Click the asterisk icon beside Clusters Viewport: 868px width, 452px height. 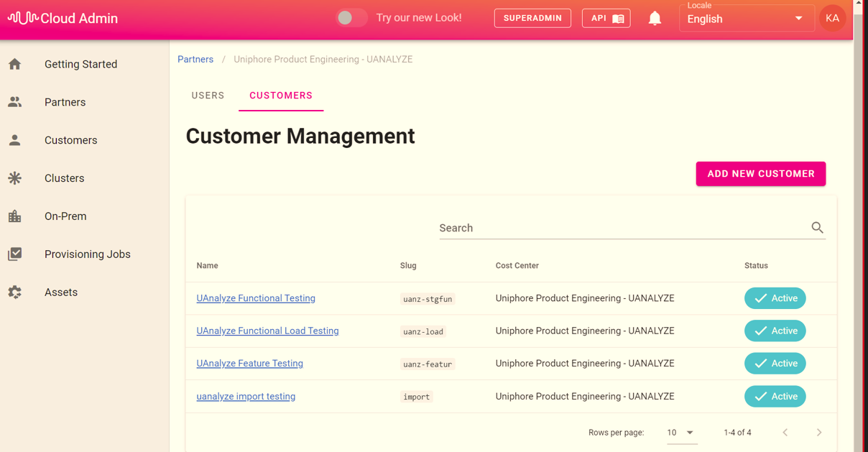point(15,178)
